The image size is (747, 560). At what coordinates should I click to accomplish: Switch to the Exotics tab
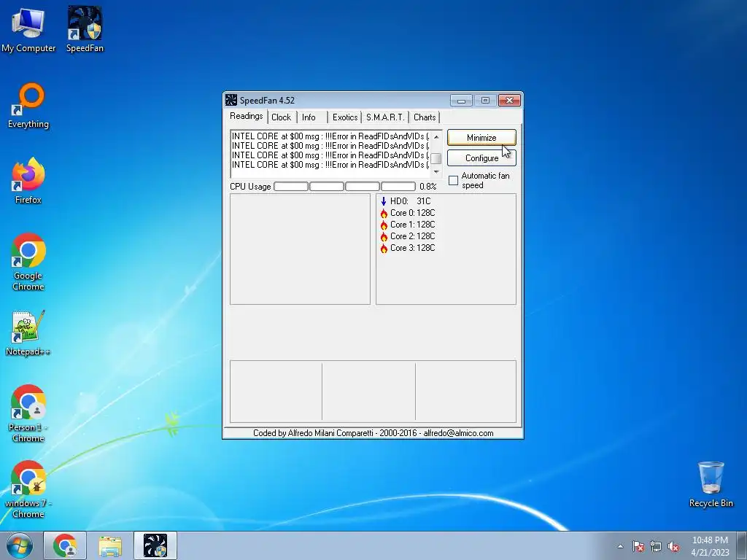(x=345, y=117)
